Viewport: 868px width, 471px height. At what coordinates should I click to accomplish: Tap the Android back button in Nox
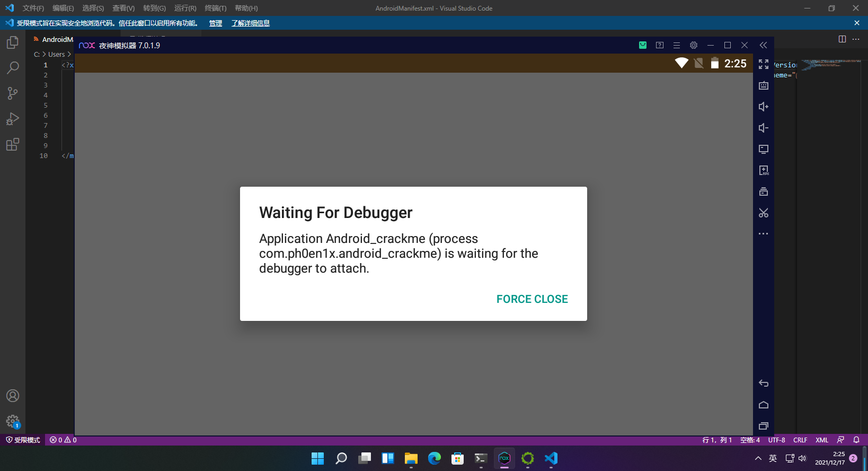(764, 383)
